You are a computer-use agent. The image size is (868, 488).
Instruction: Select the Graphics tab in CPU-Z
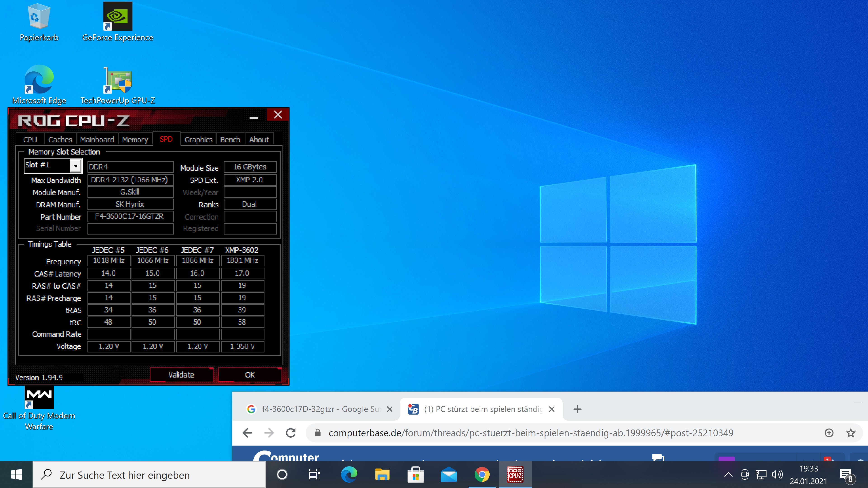(x=198, y=139)
